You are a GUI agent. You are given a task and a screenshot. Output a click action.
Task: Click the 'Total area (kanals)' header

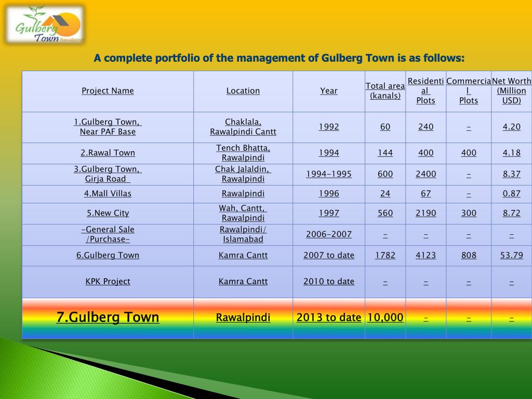point(385,91)
